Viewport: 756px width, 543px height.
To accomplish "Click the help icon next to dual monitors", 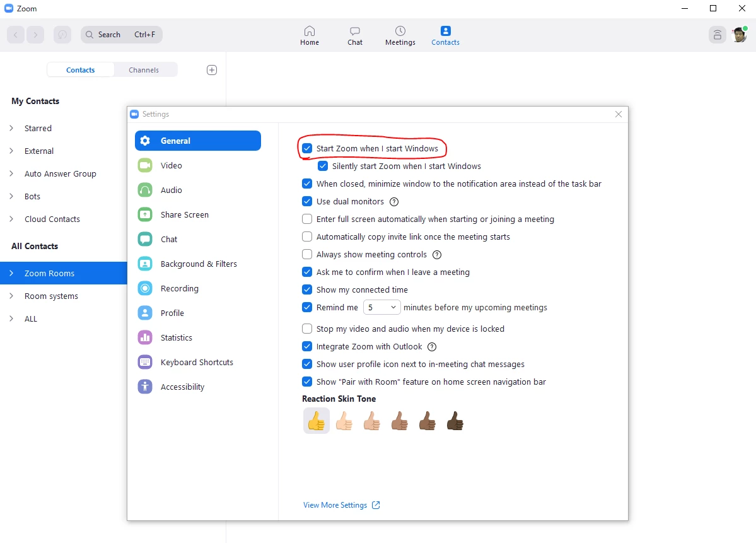I will pos(394,202).
